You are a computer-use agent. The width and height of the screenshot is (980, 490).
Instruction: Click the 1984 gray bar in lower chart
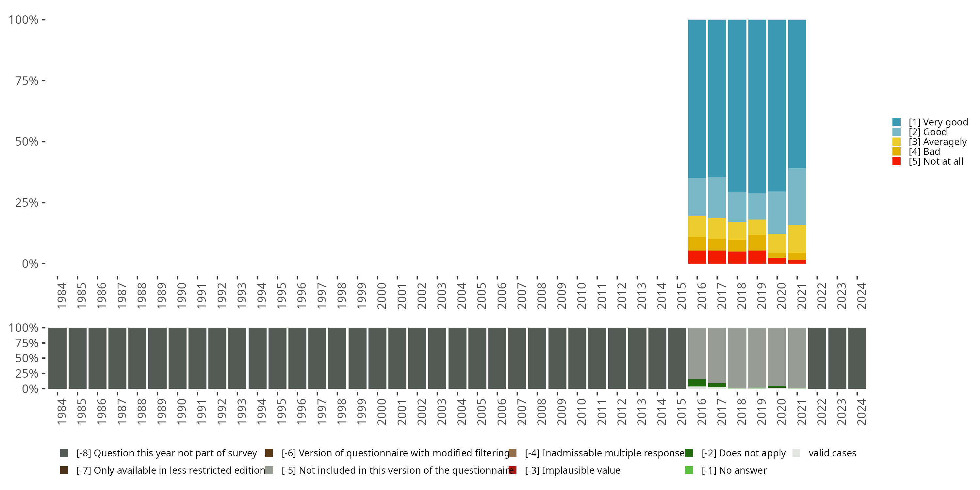[x=57, y=358]
